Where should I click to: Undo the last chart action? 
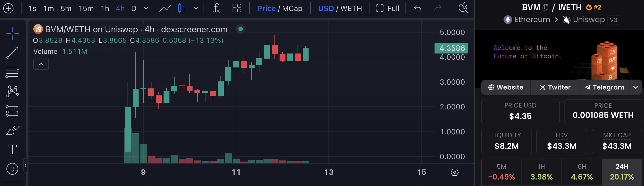417,8
